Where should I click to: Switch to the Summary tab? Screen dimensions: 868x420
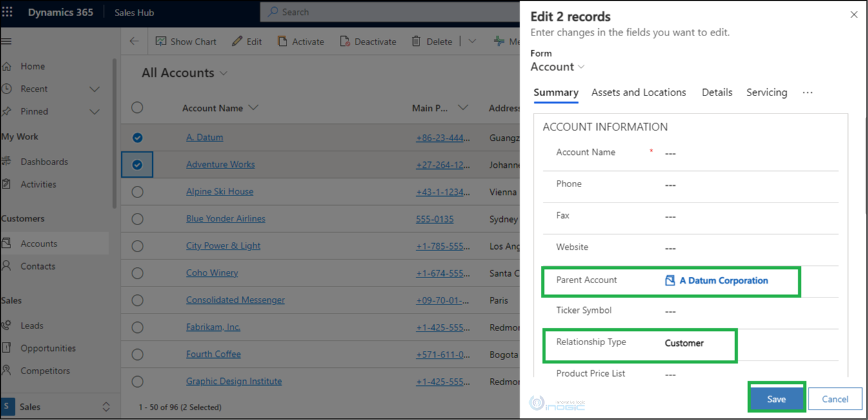tap(556, 92)
